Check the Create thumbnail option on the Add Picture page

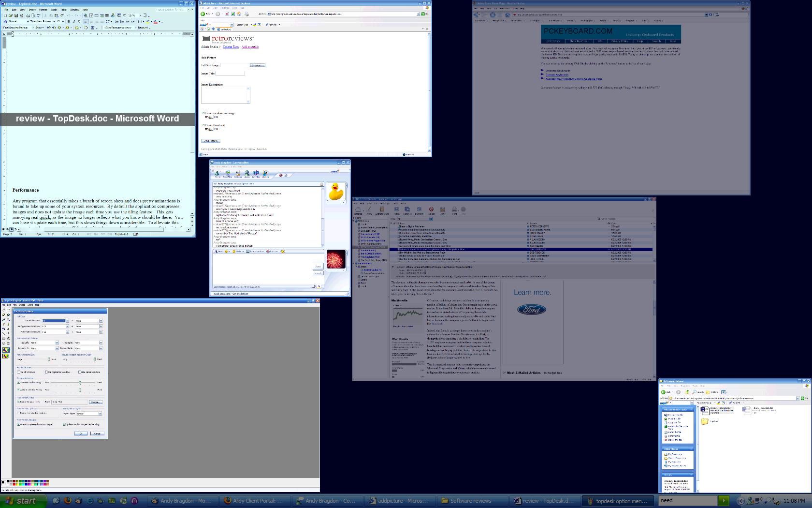(203, 125)
